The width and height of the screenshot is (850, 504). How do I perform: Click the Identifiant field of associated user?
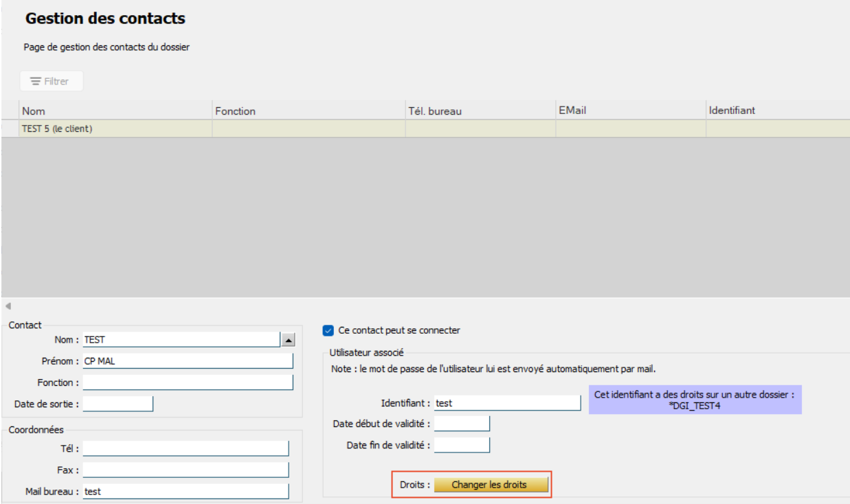pyautogui.click(x=507, y=403)
